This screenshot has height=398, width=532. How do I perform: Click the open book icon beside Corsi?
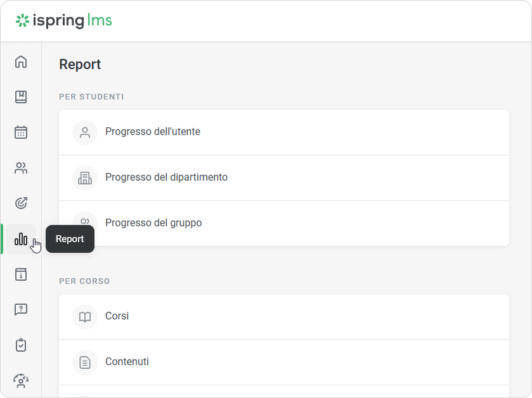coord(84,317)
